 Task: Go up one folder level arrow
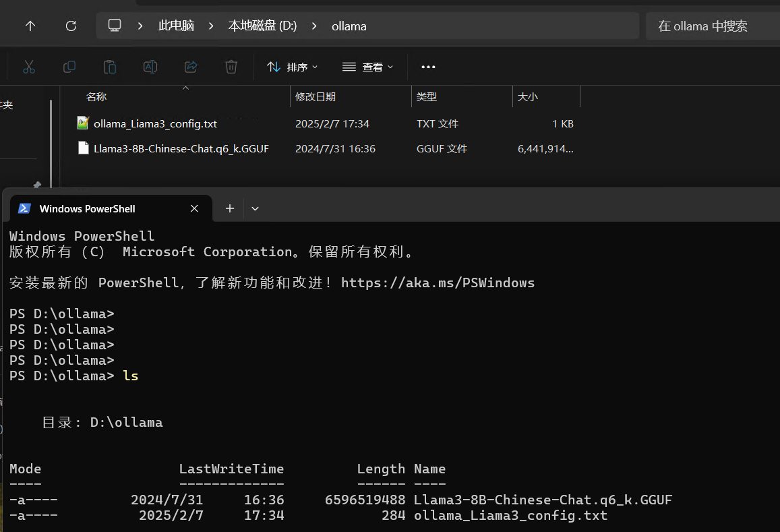(30, 26)
